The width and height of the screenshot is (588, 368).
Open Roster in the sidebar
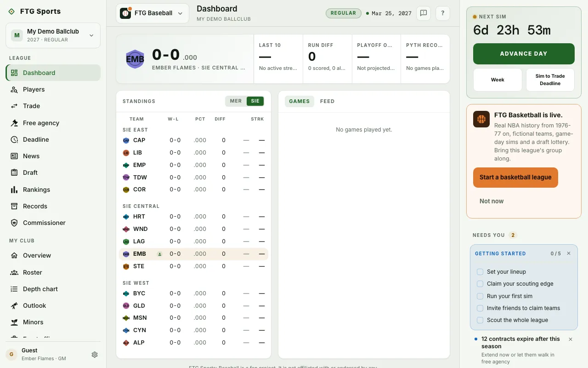[x=53, y=272]
